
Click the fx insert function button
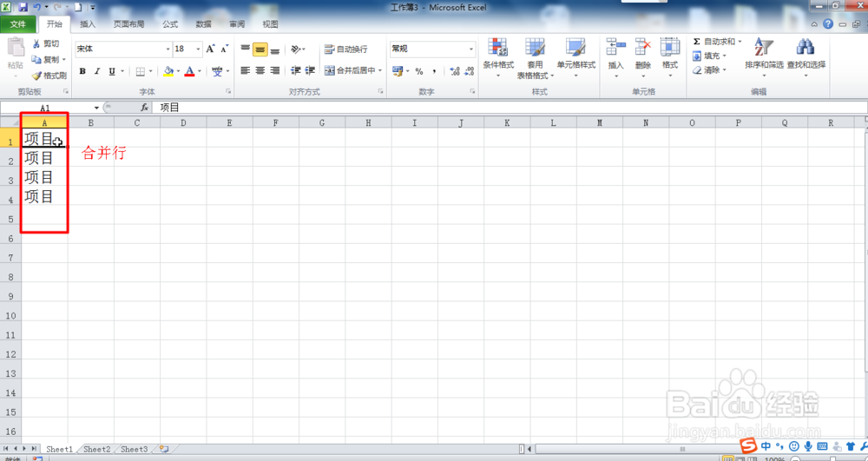(144, 108)
